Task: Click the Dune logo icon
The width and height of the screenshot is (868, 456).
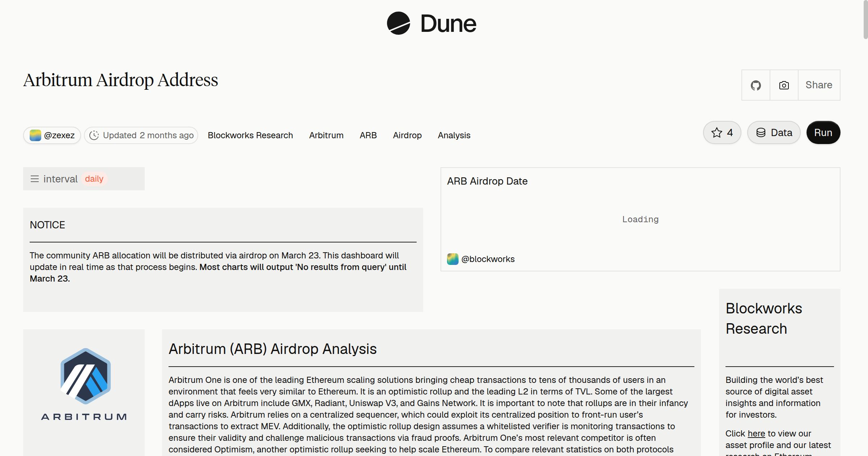Action: pos(398,23)
